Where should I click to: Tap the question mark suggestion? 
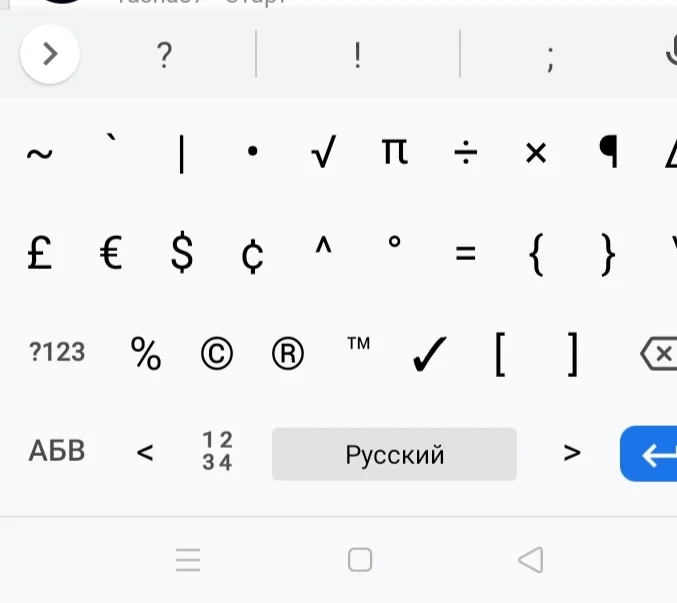tap(164, 55)
